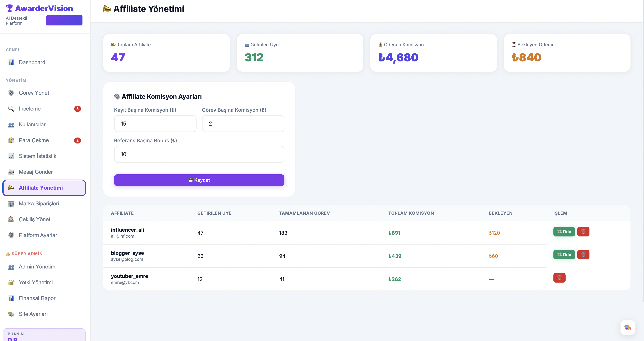Select the Referans Başına Bonus input box
The image size is (644, 341).
pos(199,154)
